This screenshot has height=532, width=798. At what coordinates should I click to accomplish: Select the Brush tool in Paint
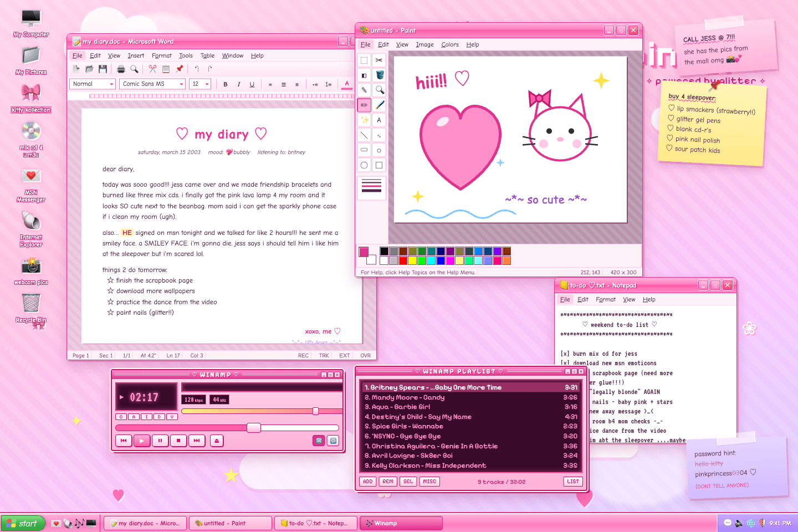coord(379,105)
